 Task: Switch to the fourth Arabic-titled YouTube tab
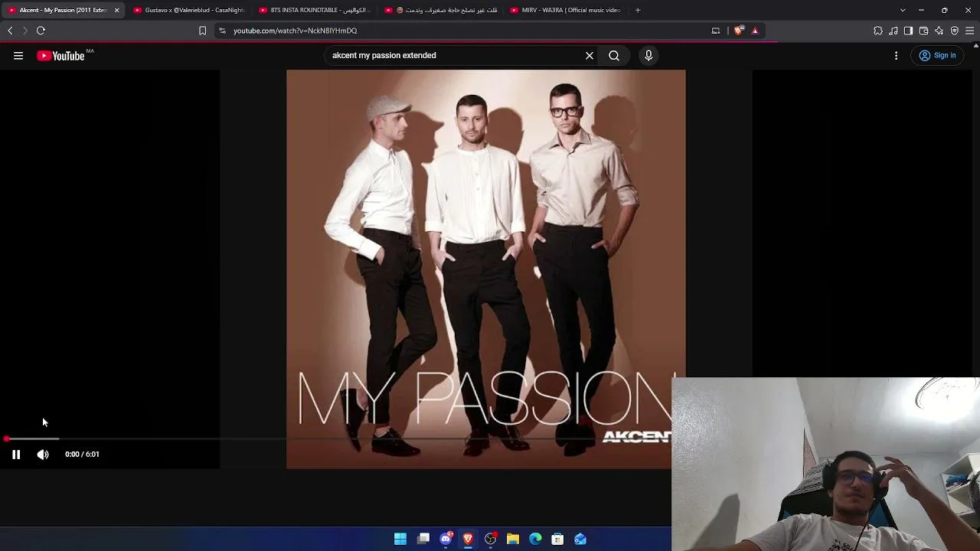pyautogui.click(x=439, y=10)
